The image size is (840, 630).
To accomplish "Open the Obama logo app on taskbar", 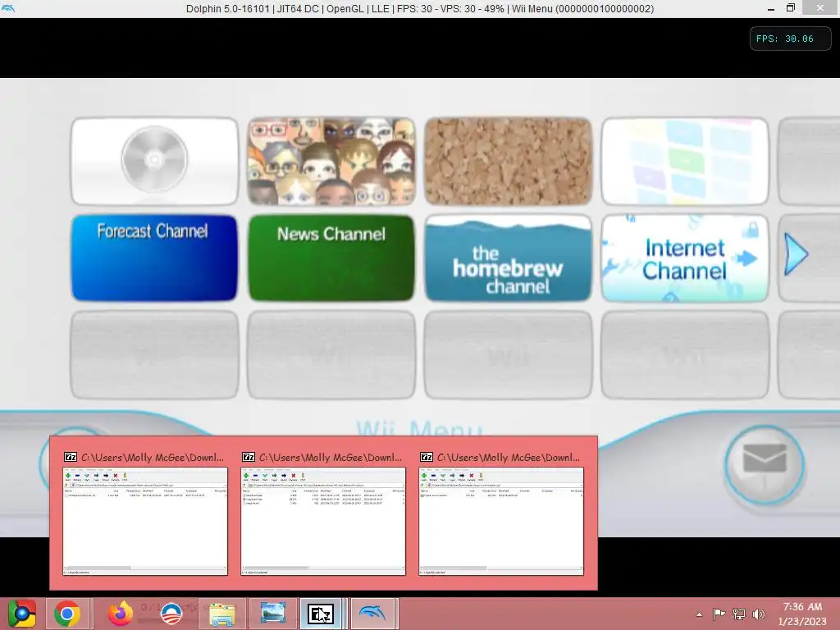I will point(171,614).
